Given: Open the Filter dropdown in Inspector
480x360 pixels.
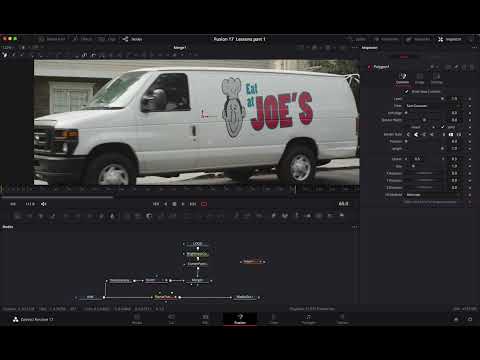Looking at the screenshot, I should pos(434,106).
